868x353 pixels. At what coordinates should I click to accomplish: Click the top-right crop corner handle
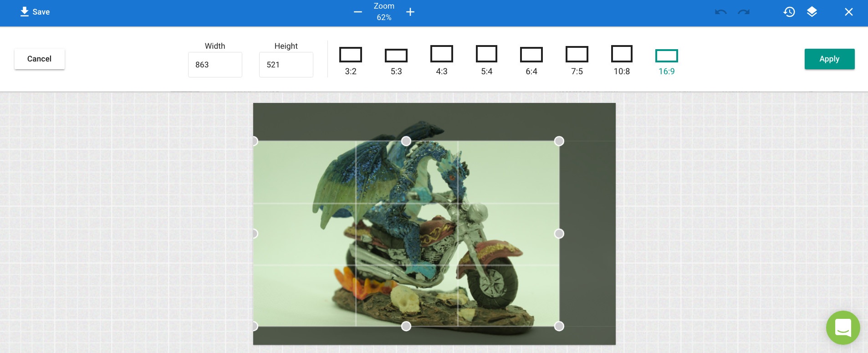point(559,141)
